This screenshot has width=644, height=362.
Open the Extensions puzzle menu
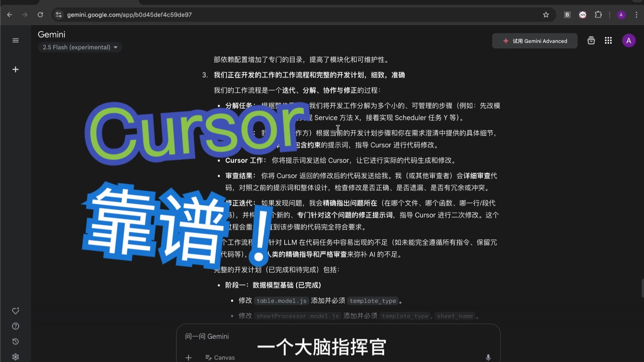[598, 15]
